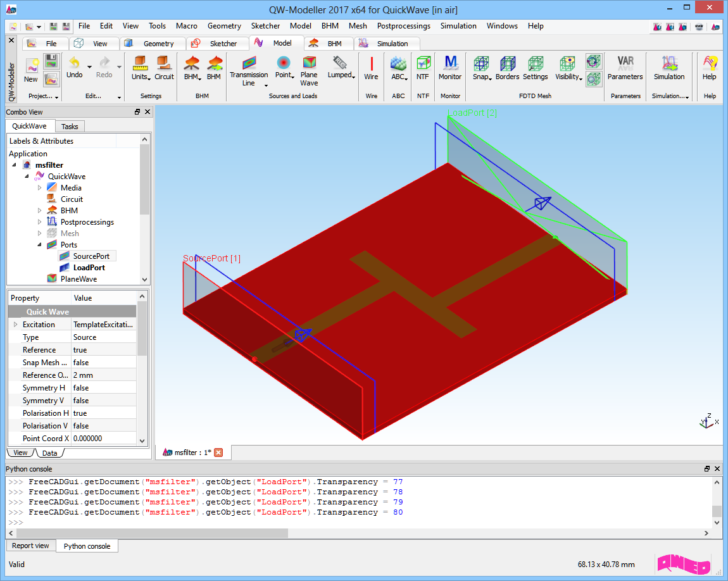Edit the Point Coord X value
The width and height of the screenshot is (728, 581).
pyautogui.click(x=104, y=439)
